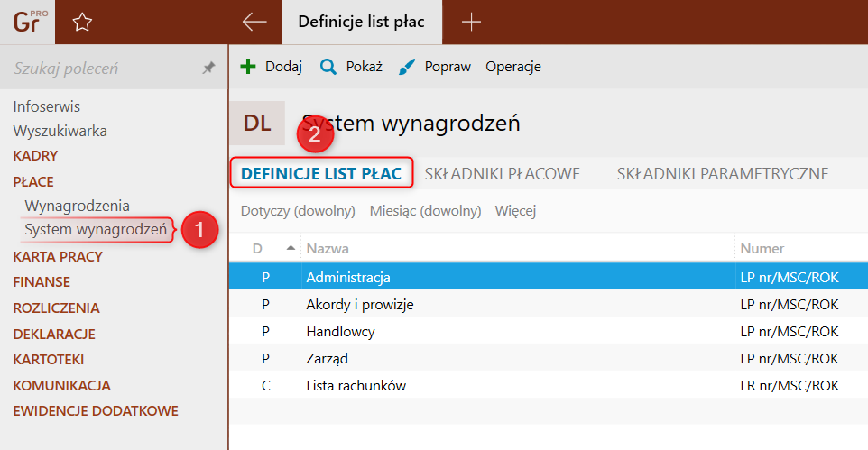The height and width of the screenshot is (450, 868).
Task: Open the Infoserwis link
Action: click(x=47, y=106)
